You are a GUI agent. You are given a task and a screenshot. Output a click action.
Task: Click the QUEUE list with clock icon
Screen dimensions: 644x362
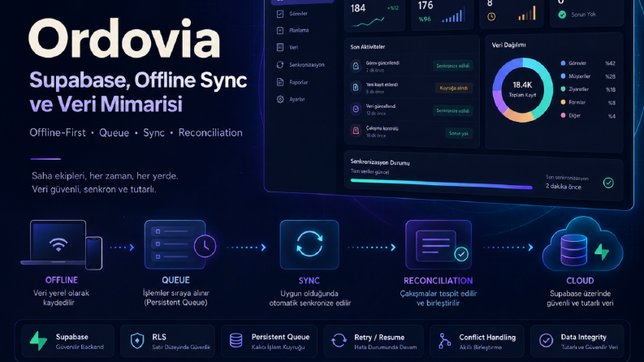[179, 244]
